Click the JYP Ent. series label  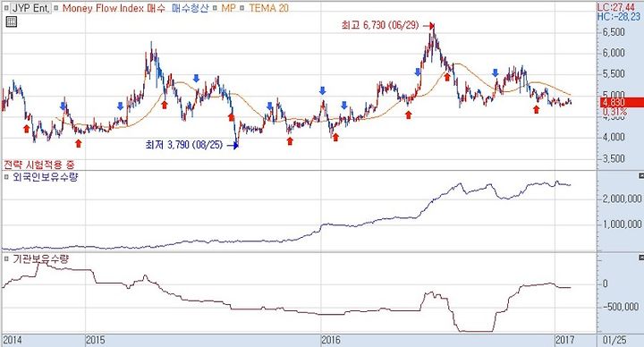click(30, 8)
